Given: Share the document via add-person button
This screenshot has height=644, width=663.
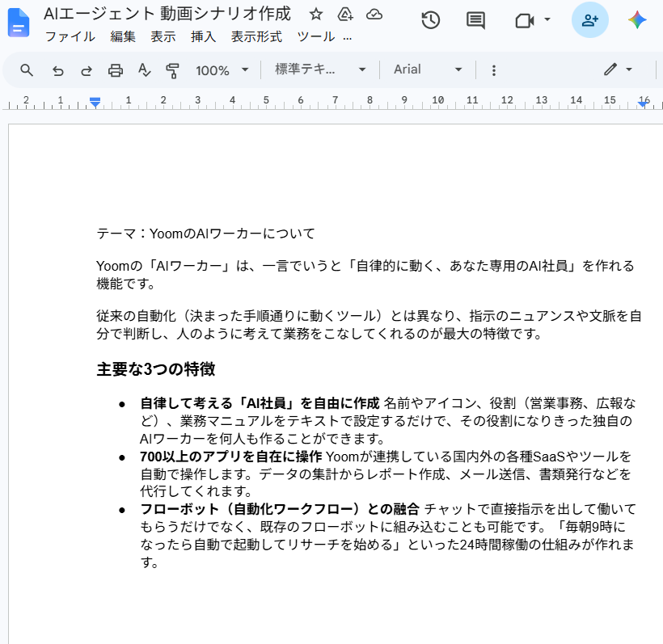Looking at the screenshot, I should click(590, 20).
